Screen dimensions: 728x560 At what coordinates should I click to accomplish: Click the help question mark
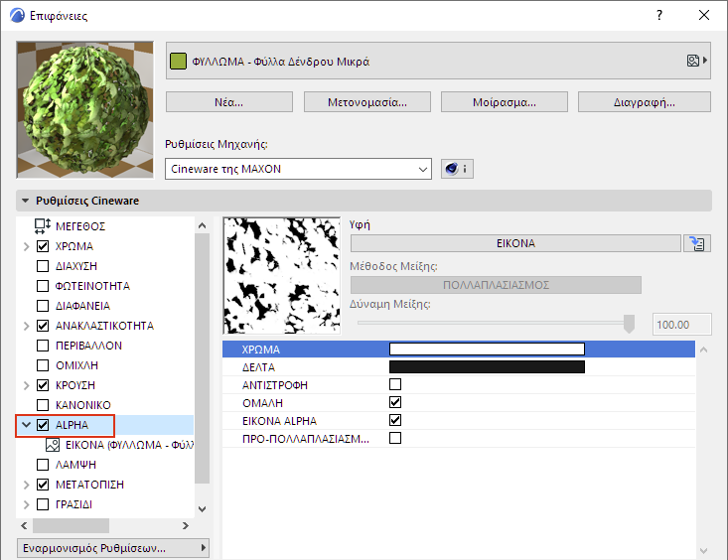659,15
